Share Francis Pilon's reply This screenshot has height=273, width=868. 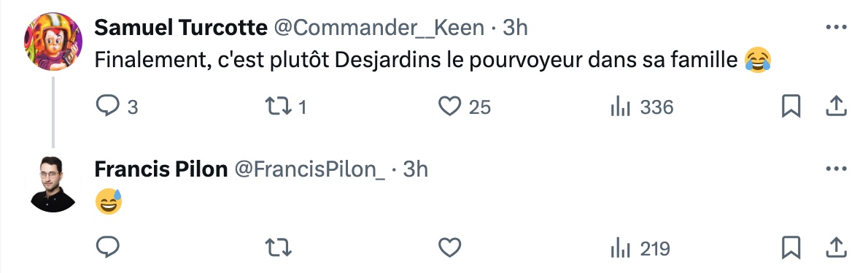tap(836, 247)
